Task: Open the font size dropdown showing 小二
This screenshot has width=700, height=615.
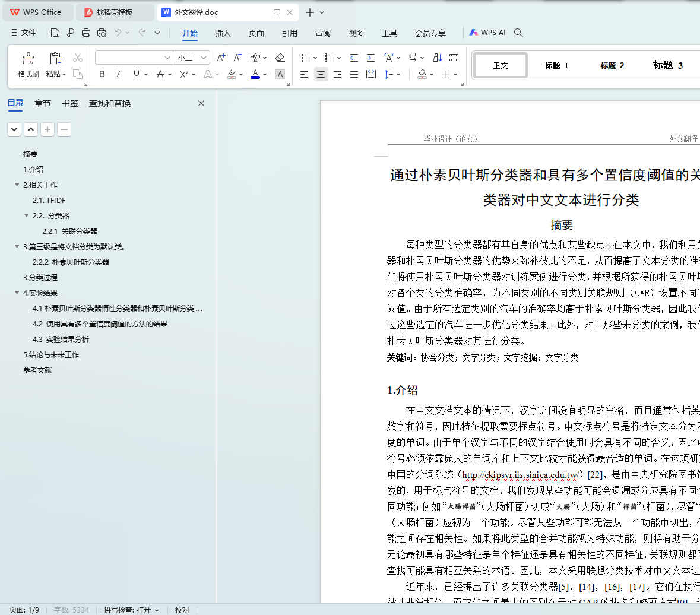Action: pos(204,58)
